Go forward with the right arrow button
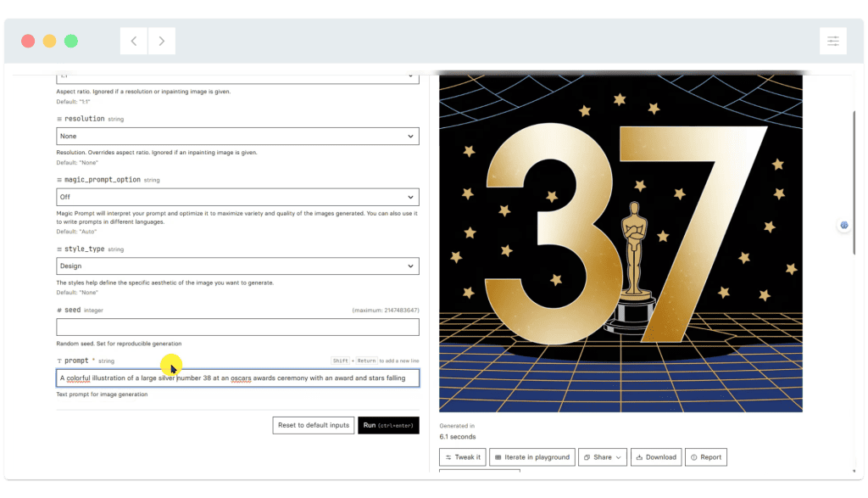 click(162, 41)
